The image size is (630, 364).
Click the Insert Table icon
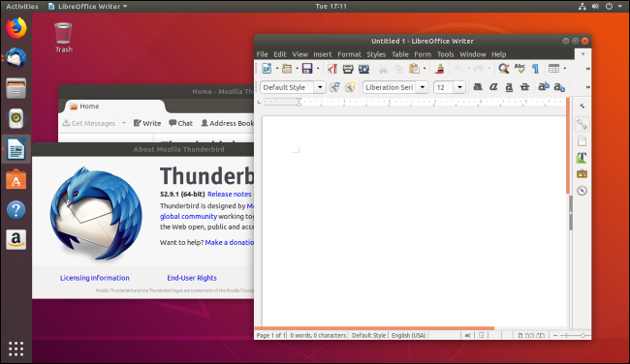tap(554, 69)
